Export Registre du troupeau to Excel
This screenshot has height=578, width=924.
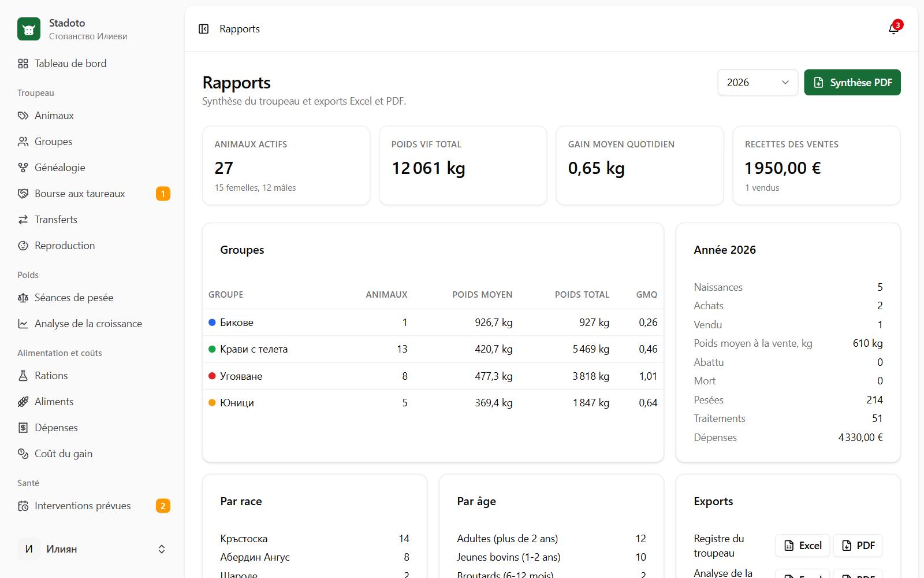(x=803, y=546)
